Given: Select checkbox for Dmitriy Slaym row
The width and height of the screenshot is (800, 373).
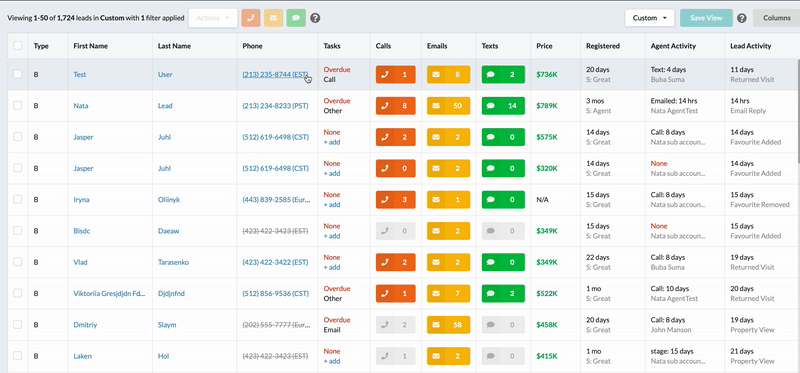Looking at the screenshot, I should [18, 324].
